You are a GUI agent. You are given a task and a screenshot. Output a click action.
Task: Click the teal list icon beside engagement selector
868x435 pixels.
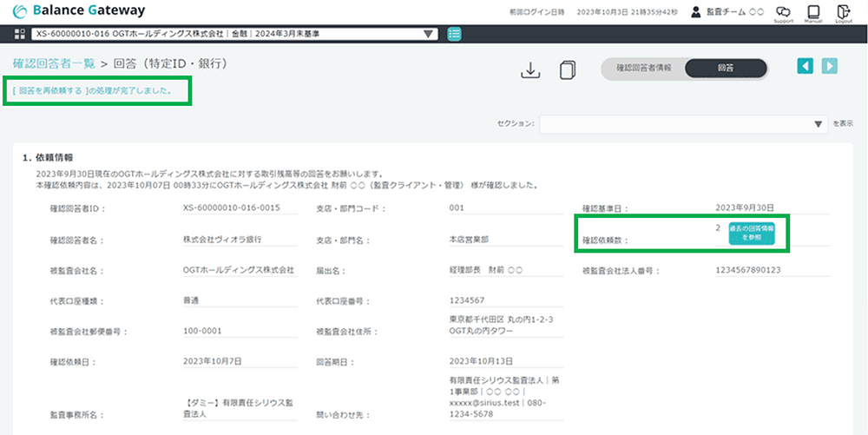click(455, 34)
